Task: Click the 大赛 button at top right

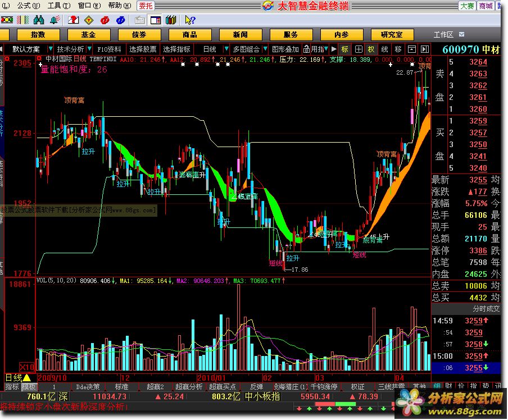Action: point(467,6)
